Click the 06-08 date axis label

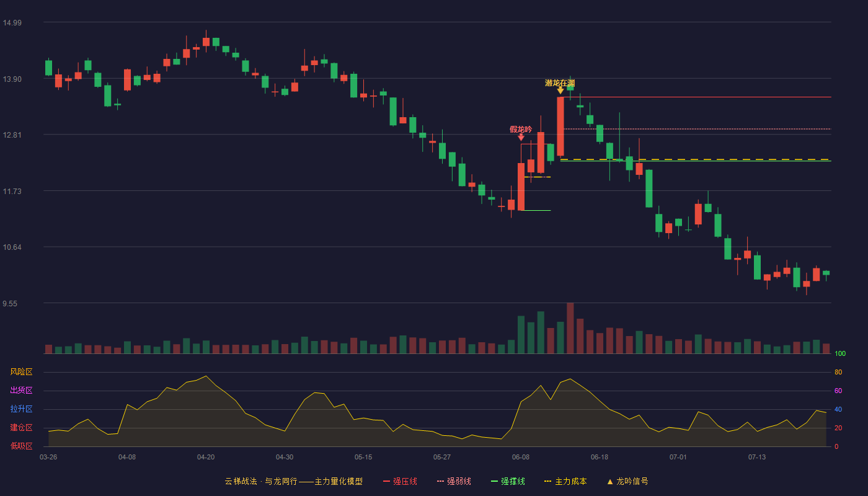(521, 457)
